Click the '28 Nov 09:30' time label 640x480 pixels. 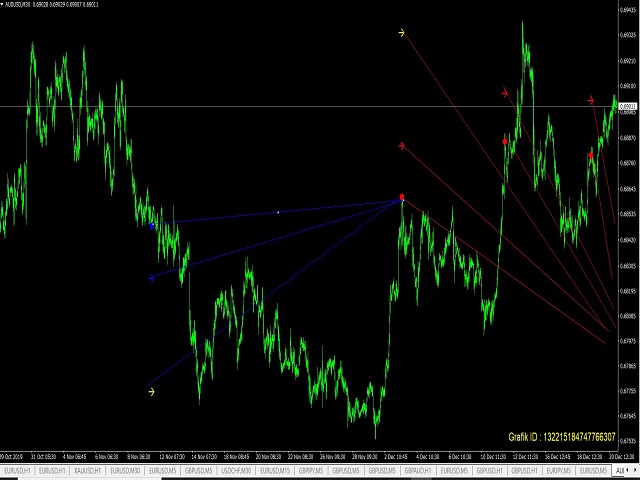365,456
